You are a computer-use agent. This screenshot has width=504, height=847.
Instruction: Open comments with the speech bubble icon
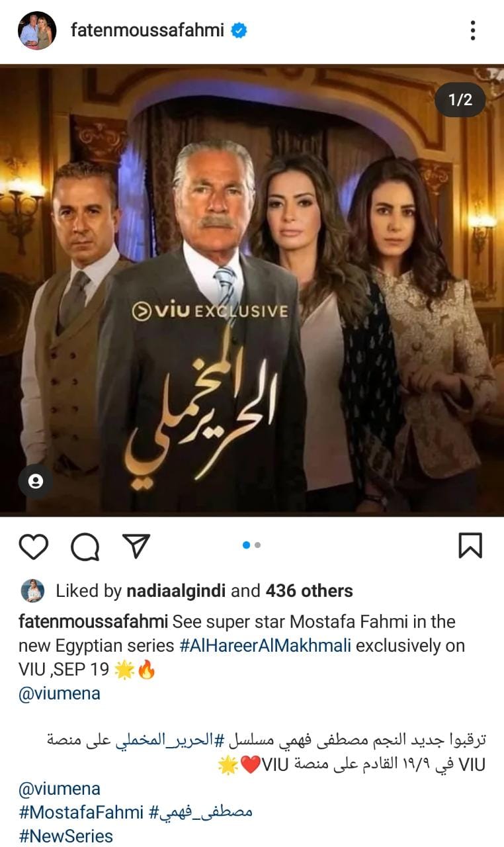click(x=85, y=546)
